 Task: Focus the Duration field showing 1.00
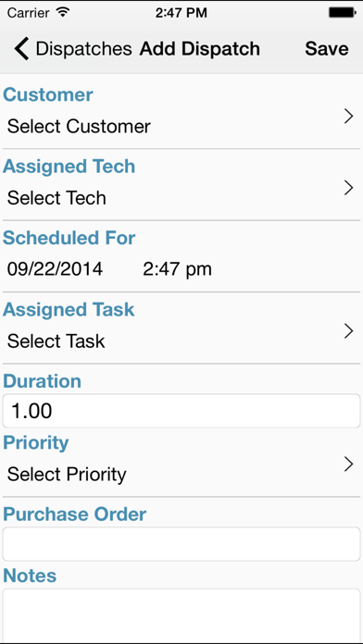181,411
